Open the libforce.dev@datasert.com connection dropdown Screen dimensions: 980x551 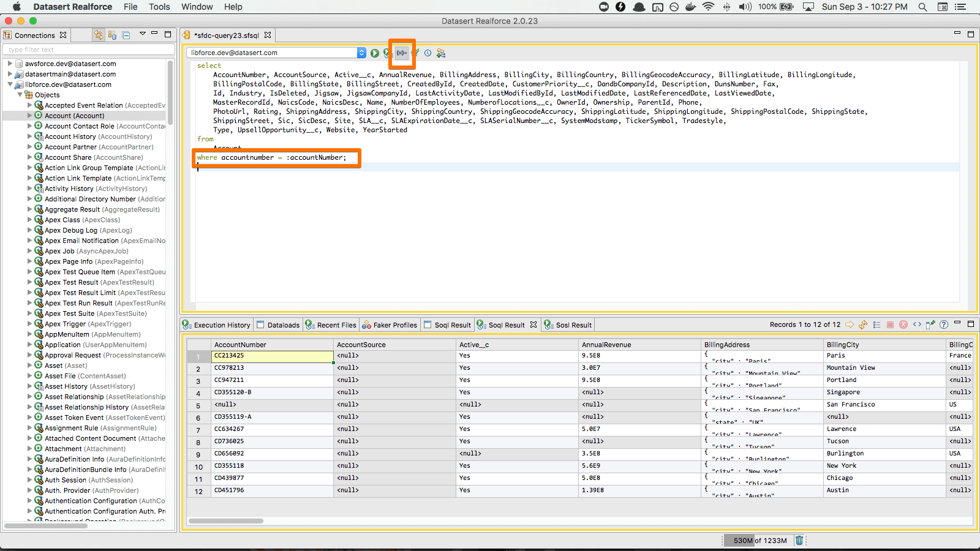tap(361, 53)
